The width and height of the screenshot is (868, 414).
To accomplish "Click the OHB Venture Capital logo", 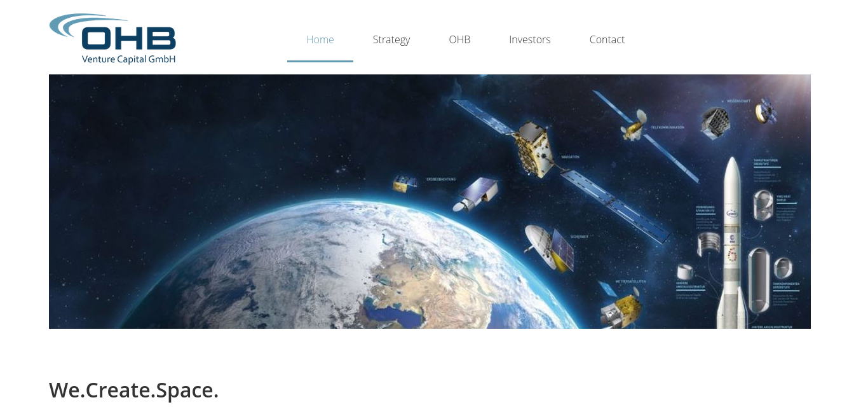I will click(112, 39).
